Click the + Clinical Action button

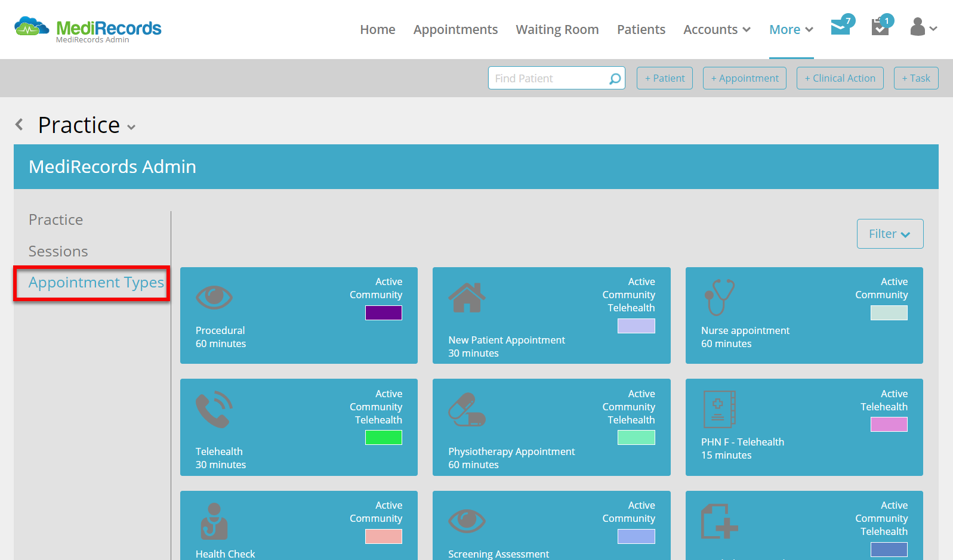click(840, 78)
